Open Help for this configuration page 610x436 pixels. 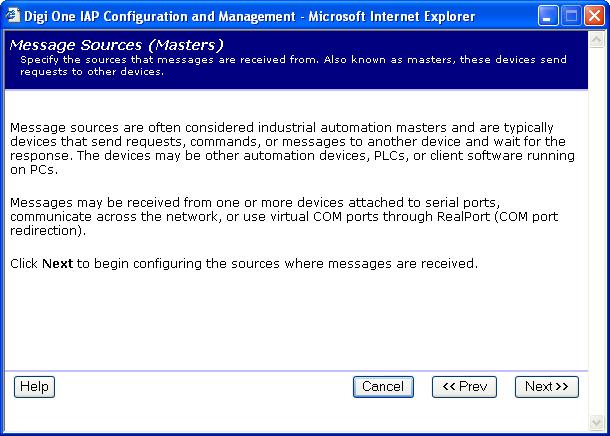pyautogui.click(x=34, y=387)
